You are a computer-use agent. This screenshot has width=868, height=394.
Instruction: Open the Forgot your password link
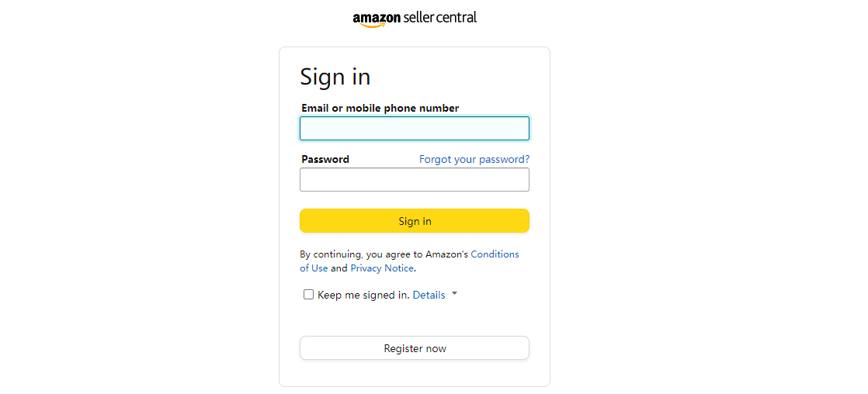pyautogui.click(x=474, y=159)
